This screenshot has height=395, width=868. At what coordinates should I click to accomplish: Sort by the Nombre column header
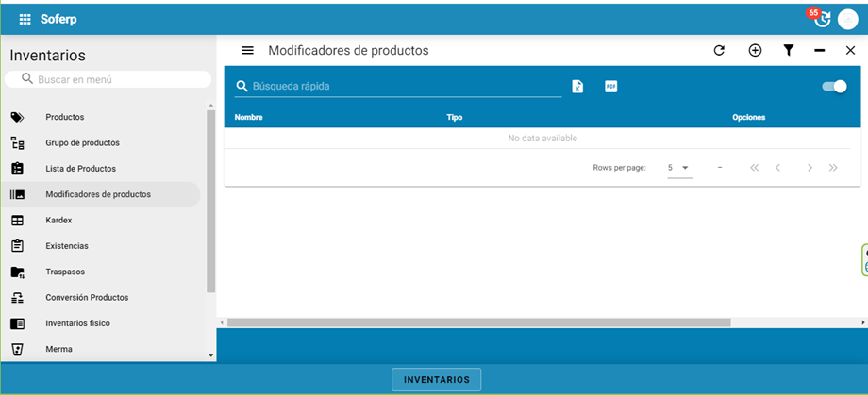248,117
